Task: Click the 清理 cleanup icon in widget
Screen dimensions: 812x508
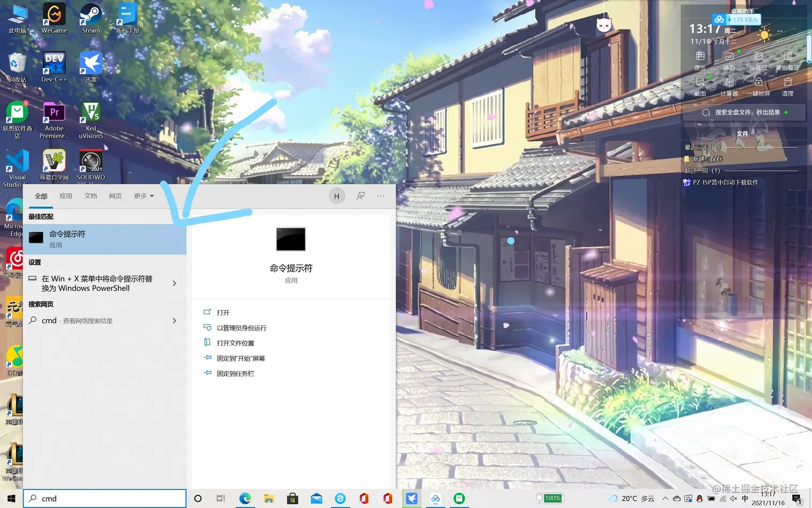Action: click(787, 87)
